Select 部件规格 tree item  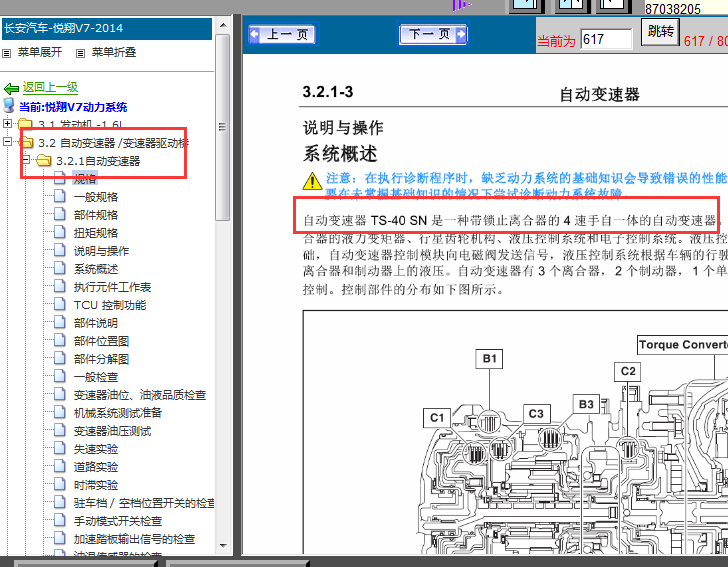(x=96, y=215)
